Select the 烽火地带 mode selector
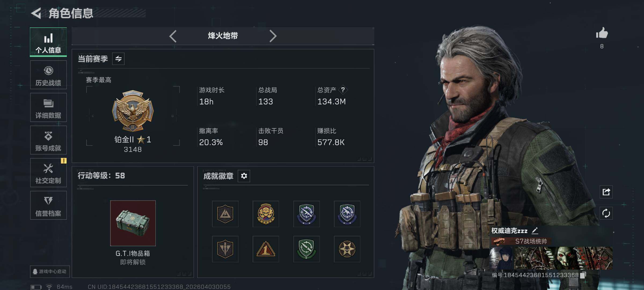This screenshot has width=644, height=290. pos(223,36)
